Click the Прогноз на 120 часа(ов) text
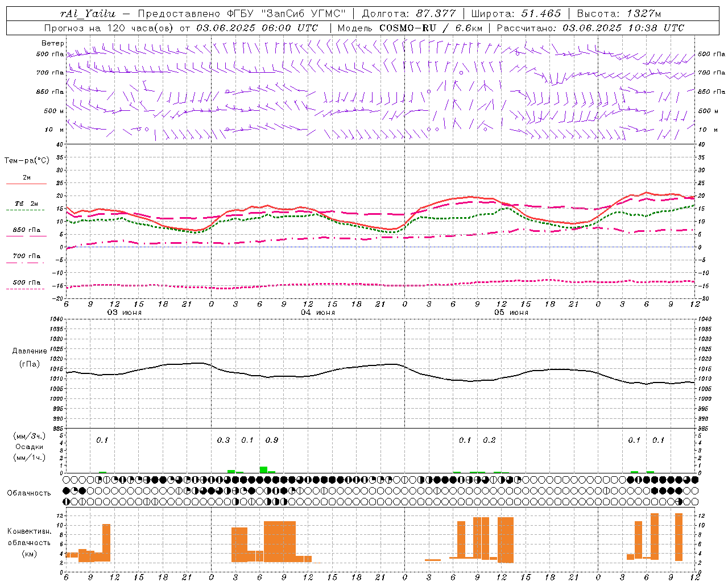The image size is (728, 582). pyautogui.click(x=110, y=28)
